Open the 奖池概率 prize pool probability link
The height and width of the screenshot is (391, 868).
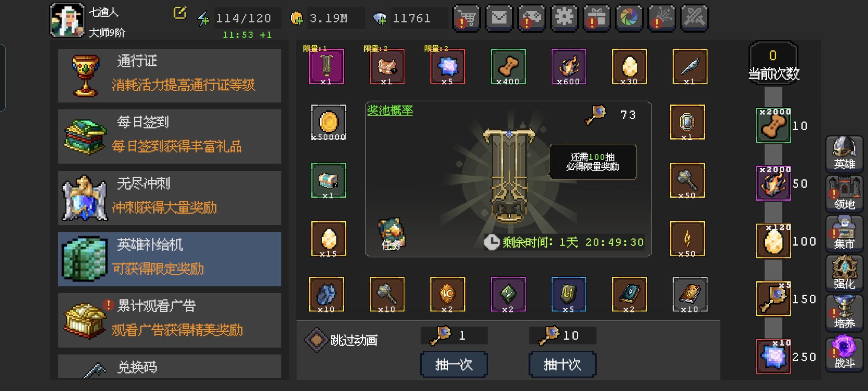[390, 110]
